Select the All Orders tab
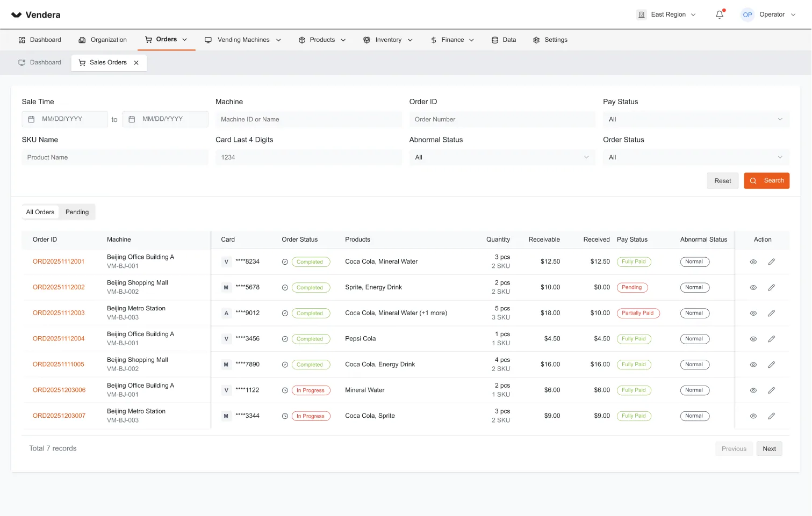The image size is (812, 516). (40, 212)
